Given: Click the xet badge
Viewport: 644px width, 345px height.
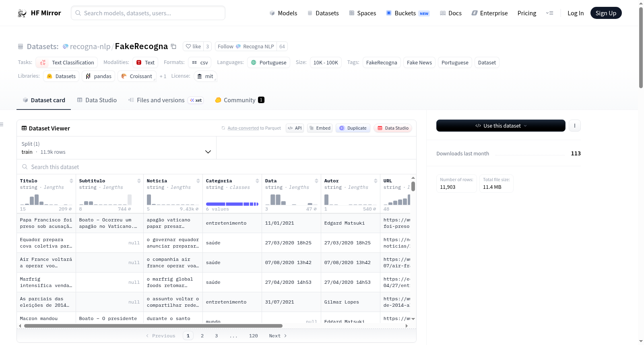Looking at the screenshot, I should [x=196, y=100].
